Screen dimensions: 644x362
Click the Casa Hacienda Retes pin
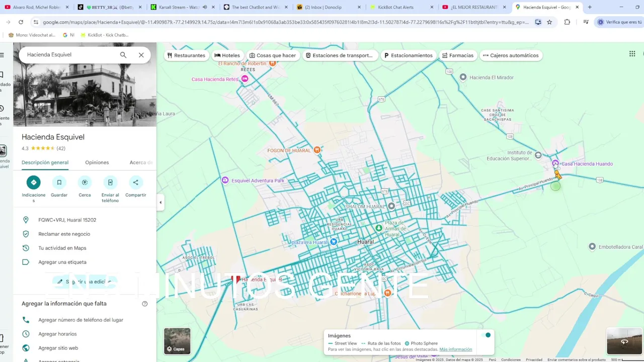click(245, 79)
